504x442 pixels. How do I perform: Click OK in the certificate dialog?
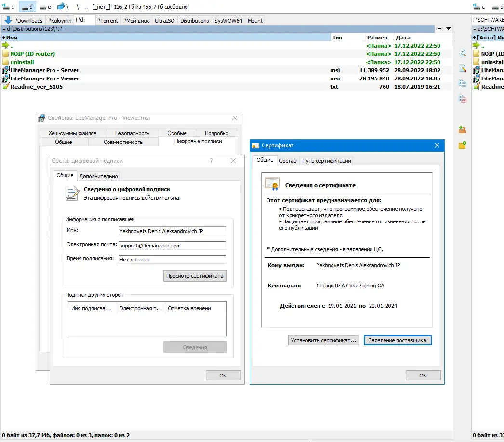(x=423, y=375)
